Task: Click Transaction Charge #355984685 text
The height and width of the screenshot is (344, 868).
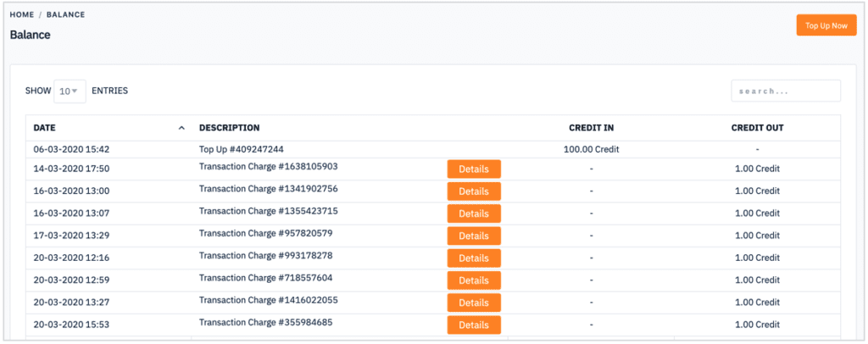Action: (x=265, y=322)
